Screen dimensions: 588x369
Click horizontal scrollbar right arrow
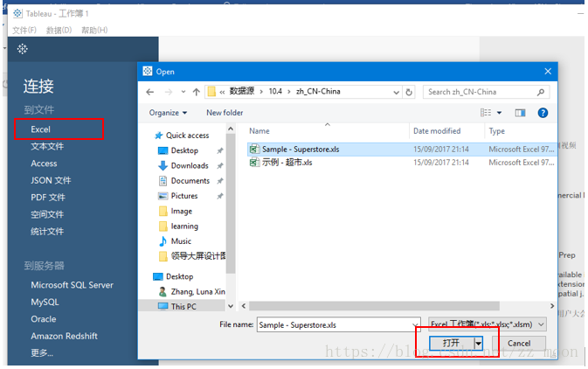pyautogui.click(x=552, y=306)
